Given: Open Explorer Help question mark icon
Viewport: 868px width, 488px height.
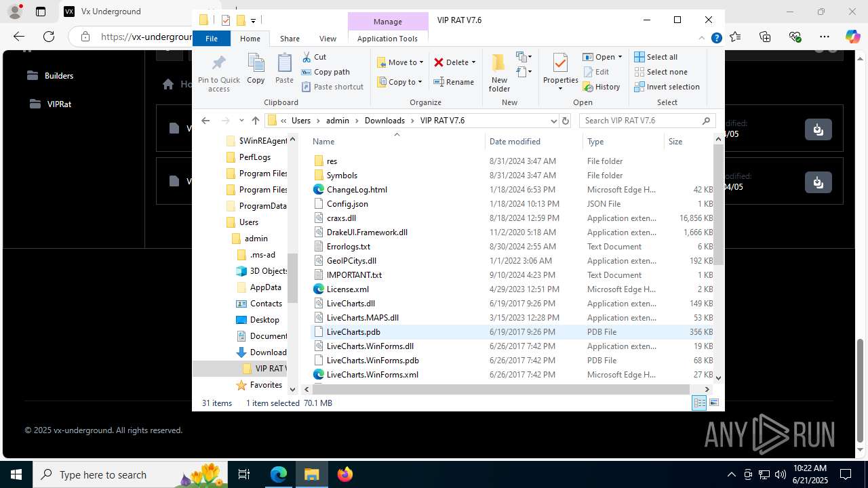Looking at the screenshot, I should click(716, 39).
